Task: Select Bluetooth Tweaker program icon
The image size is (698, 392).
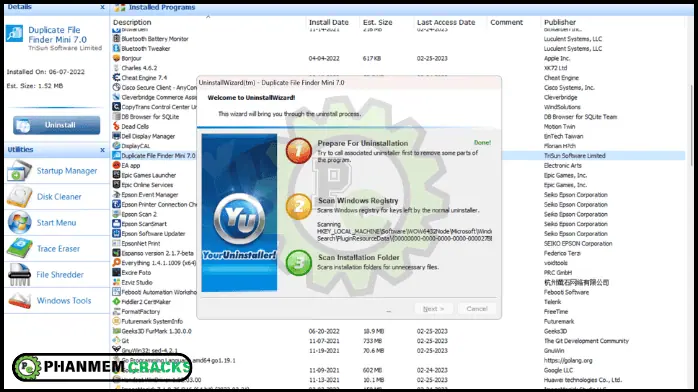Action: pyautogui.click(x=116, y=48)
